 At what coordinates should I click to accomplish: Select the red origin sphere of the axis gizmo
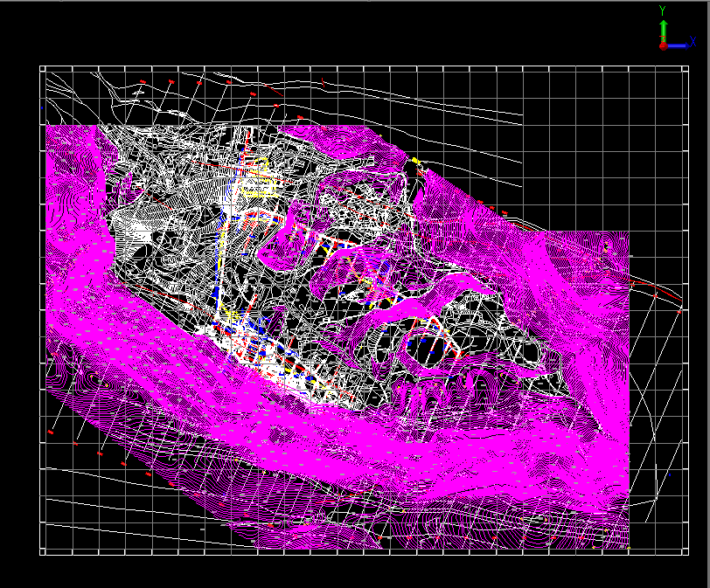pyautogui.click(x=664, y=45)
